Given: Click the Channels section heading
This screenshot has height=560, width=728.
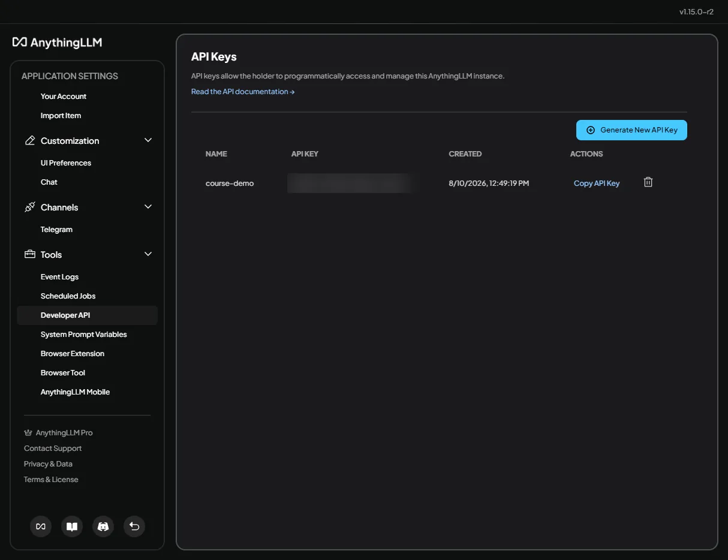Looking at the screenshot, I should (59, 207).
